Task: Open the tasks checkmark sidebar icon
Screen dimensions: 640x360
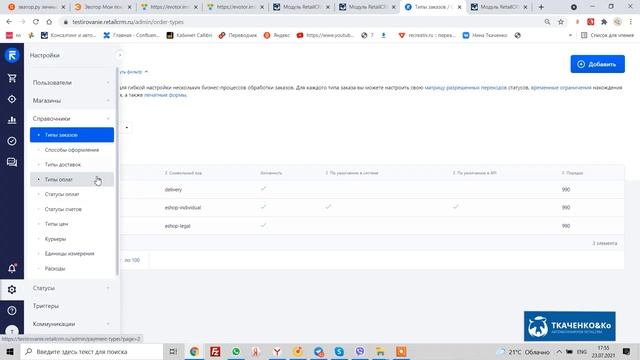Action: tap(12, 141)
